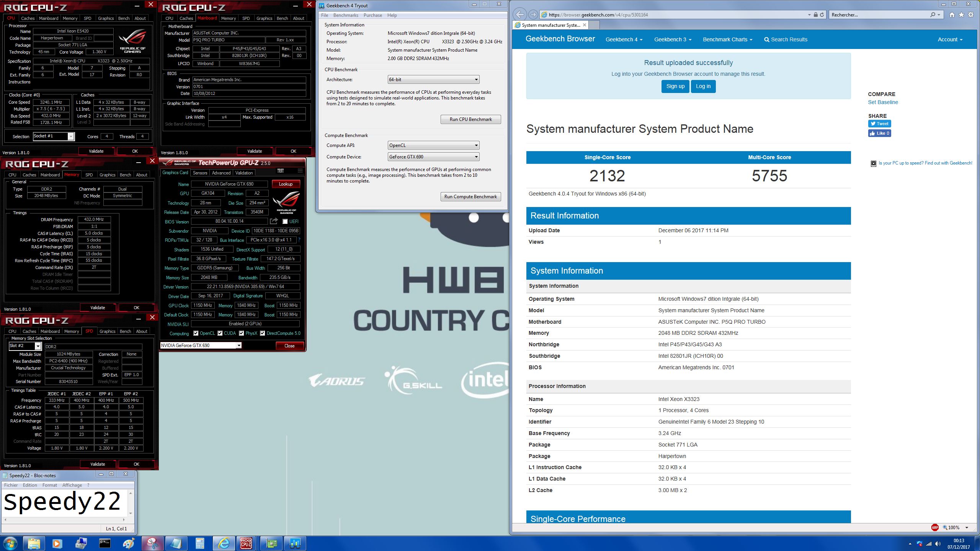Toggle the DirectCompute 5.0 checkbox
This screenshot has height=551, width=980.
point(262,333)
